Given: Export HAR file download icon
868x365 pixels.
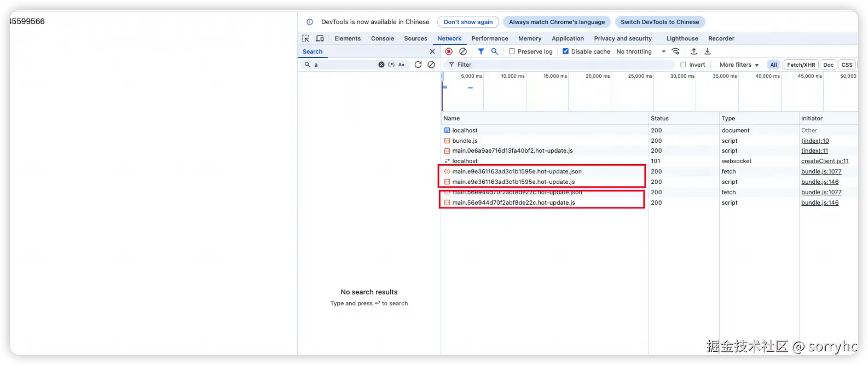Looking at the screenshot, I should (708, 51).
